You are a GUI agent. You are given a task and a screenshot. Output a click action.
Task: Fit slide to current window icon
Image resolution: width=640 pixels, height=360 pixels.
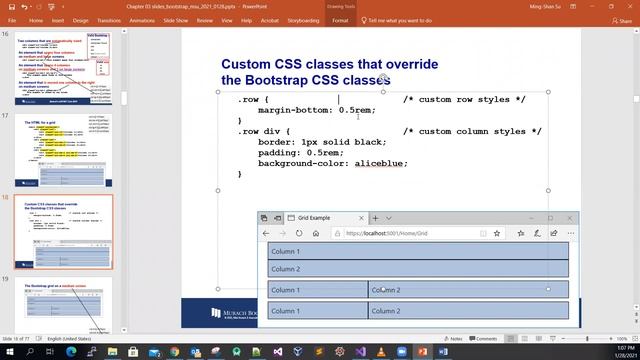[635, 339]
